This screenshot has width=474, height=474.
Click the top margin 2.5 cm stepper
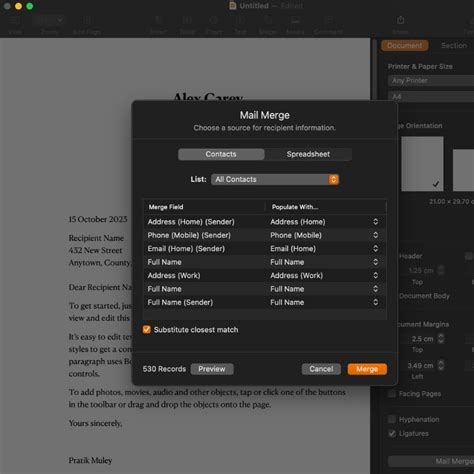[x=441, y=339]
